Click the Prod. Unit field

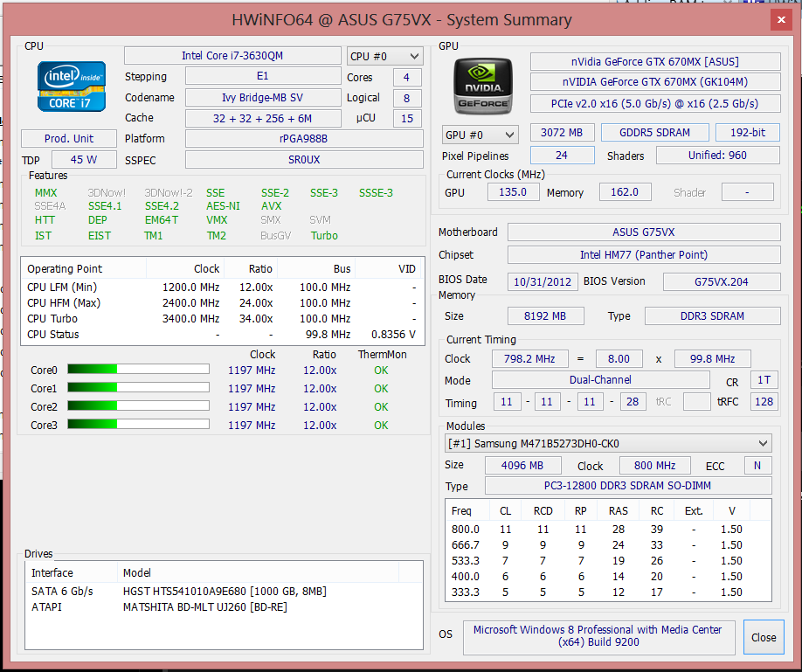click(69, 139)
